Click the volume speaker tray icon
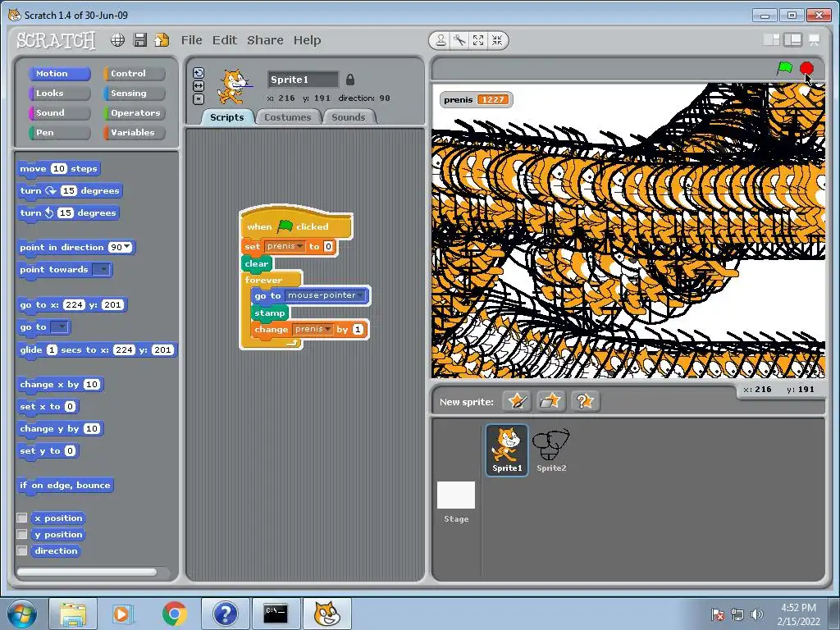The image size is (840, 630). click(756, 614)
